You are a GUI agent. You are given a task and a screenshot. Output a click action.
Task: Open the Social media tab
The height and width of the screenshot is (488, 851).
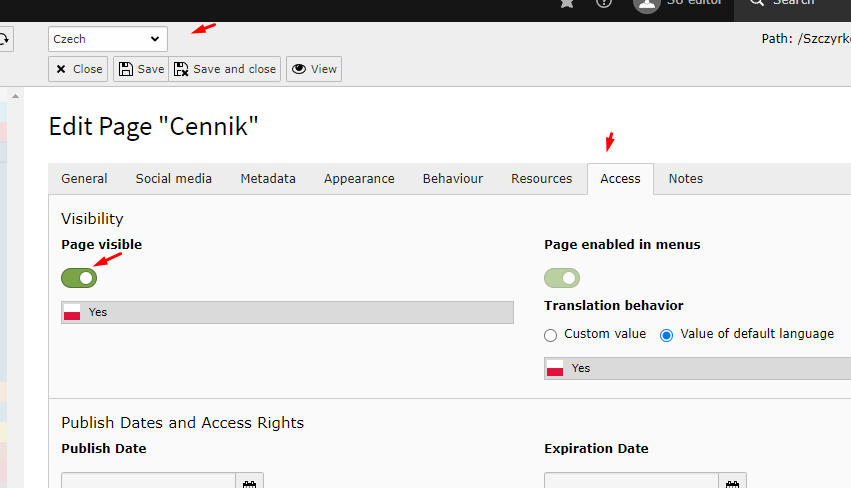(x=174, y=179)
